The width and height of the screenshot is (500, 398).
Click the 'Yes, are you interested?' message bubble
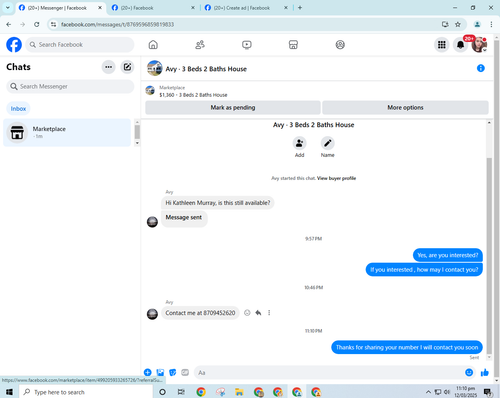448,255
